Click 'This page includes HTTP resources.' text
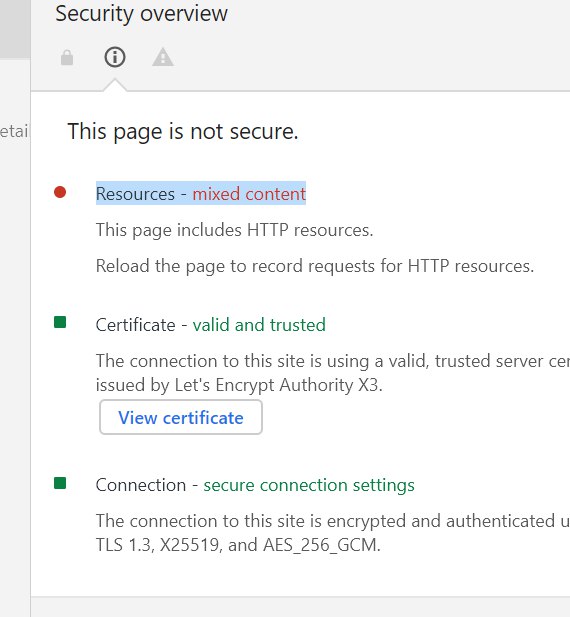Screen dimensions: 570x617 click(x=234, y=230)
